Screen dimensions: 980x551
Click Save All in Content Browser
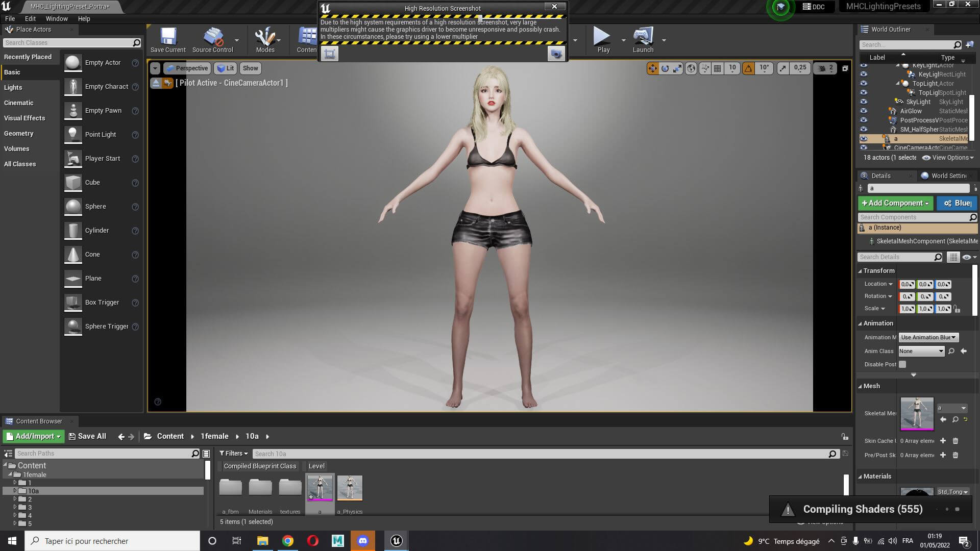point(87,436)
